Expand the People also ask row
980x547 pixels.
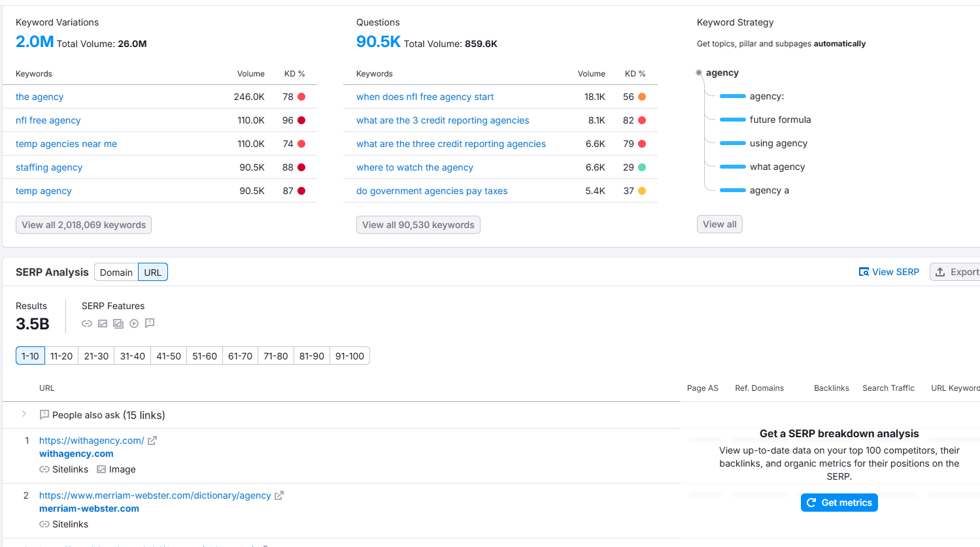pyautogui.click(x=24, y=414)
